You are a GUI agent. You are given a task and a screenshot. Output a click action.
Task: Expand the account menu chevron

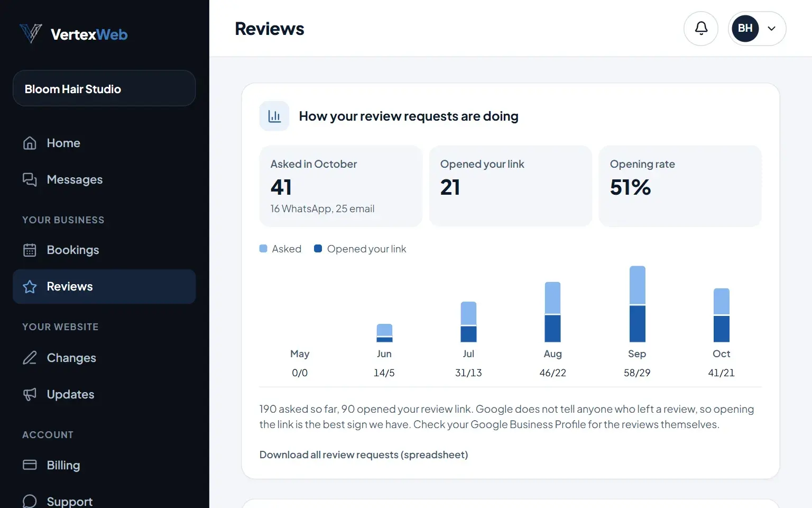coord(772,29)
